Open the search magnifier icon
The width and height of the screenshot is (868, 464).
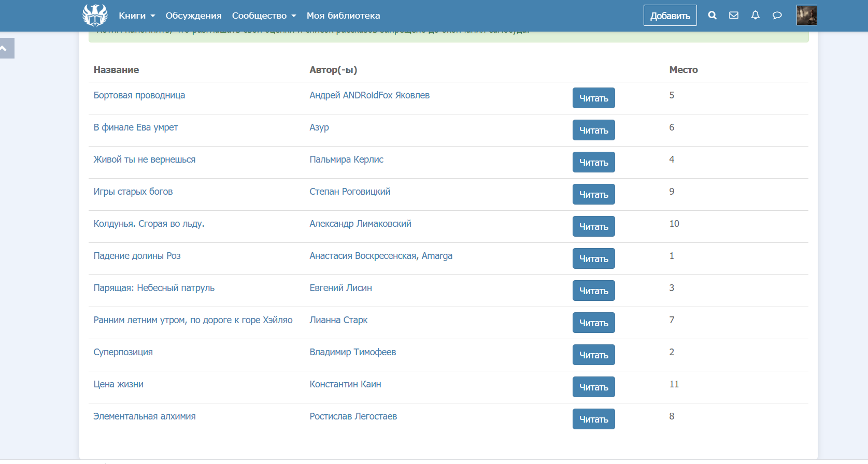point(712,16)
